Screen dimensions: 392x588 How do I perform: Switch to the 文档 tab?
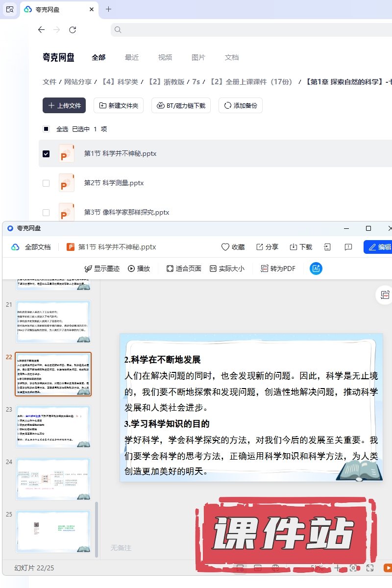tap(232, 57)
